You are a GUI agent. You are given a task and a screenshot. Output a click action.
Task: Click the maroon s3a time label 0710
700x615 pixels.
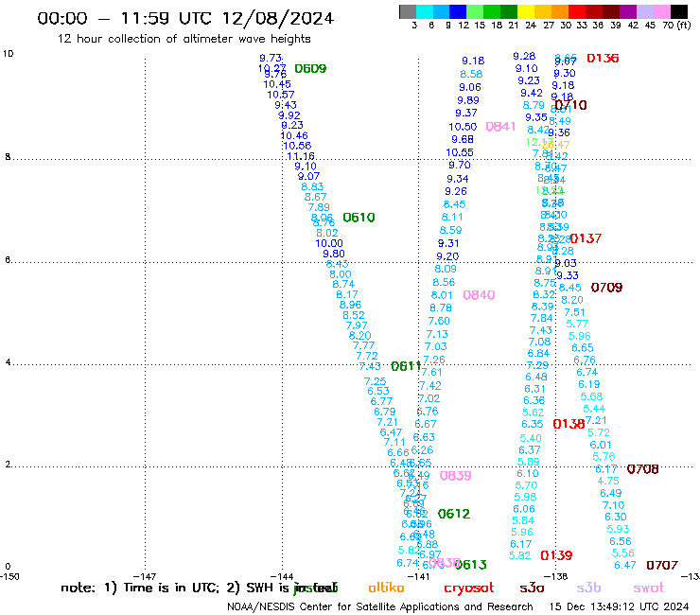click(x=571, y=105)
